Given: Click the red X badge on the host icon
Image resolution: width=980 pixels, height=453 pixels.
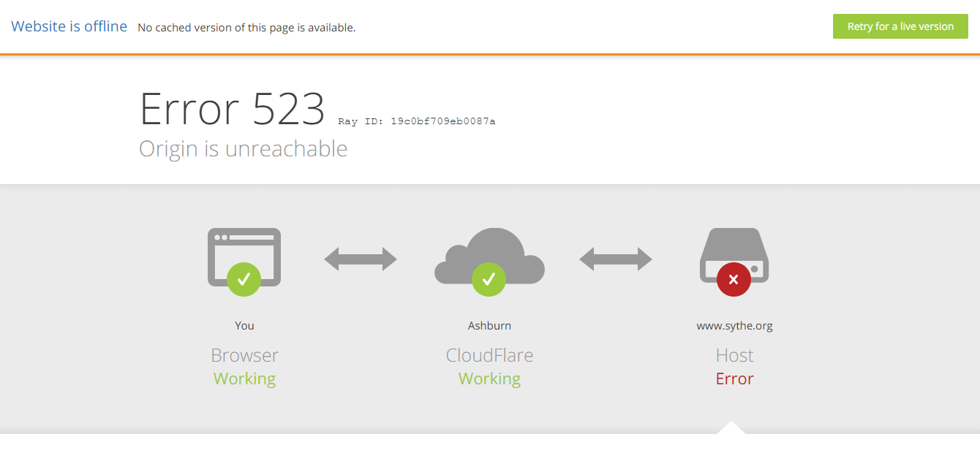Looking at the screenshot, I should tap(734, 279).
